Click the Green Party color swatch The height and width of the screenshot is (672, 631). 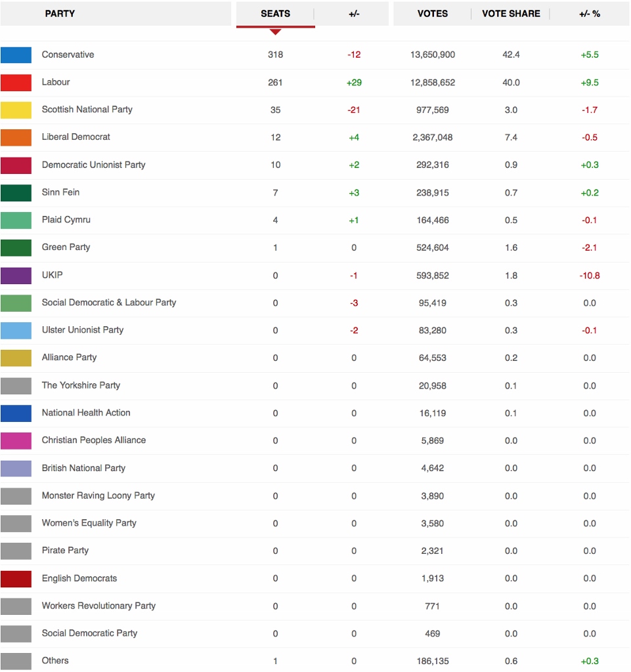point(16,247)
